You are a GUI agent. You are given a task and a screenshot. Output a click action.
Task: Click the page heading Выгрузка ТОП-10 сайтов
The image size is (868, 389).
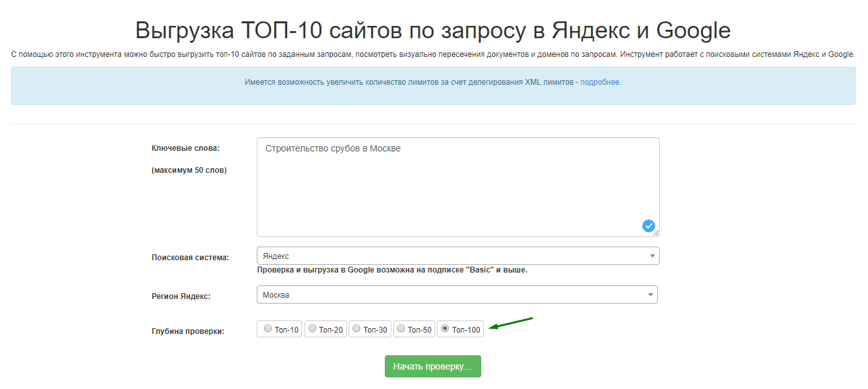433,30
